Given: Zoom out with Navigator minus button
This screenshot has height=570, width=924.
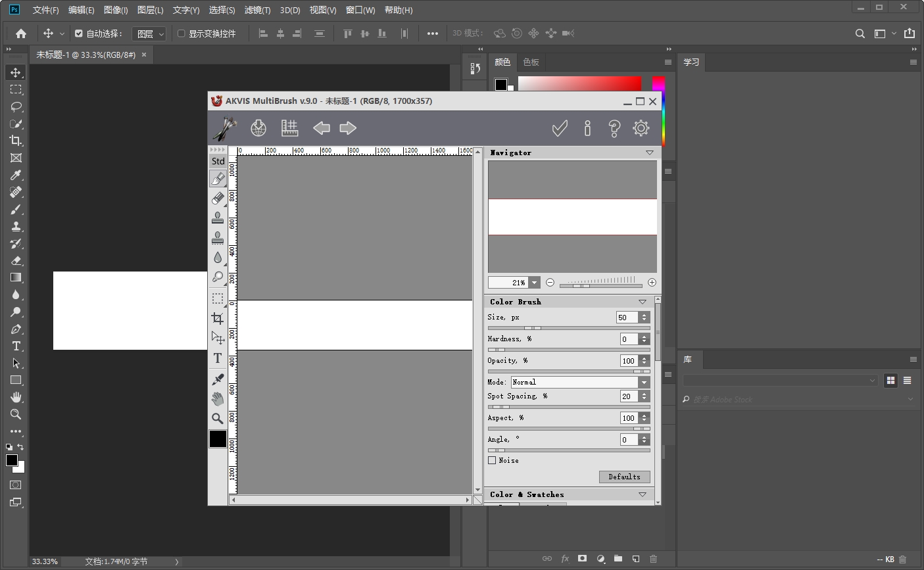Looking at the screenshot, I should [x=550, y=283].
